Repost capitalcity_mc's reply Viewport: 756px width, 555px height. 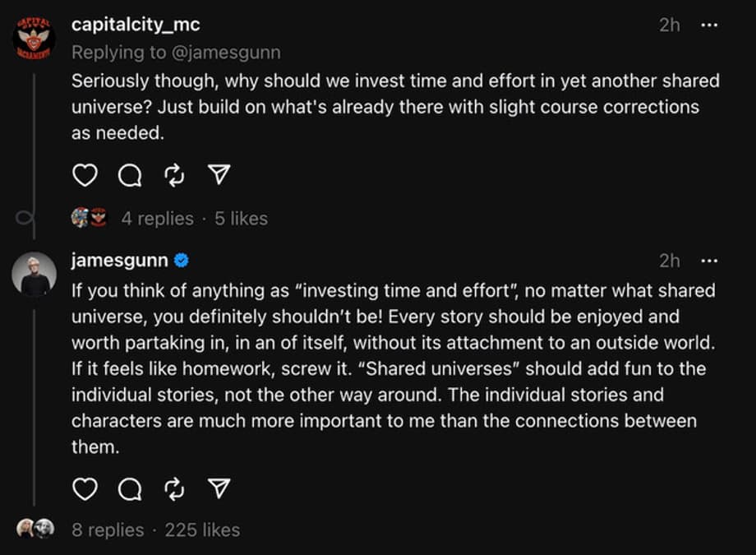[x=174, y=175]
